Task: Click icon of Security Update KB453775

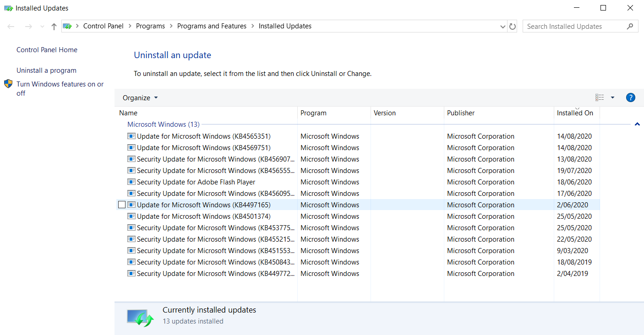Action: tap(131, 227)
